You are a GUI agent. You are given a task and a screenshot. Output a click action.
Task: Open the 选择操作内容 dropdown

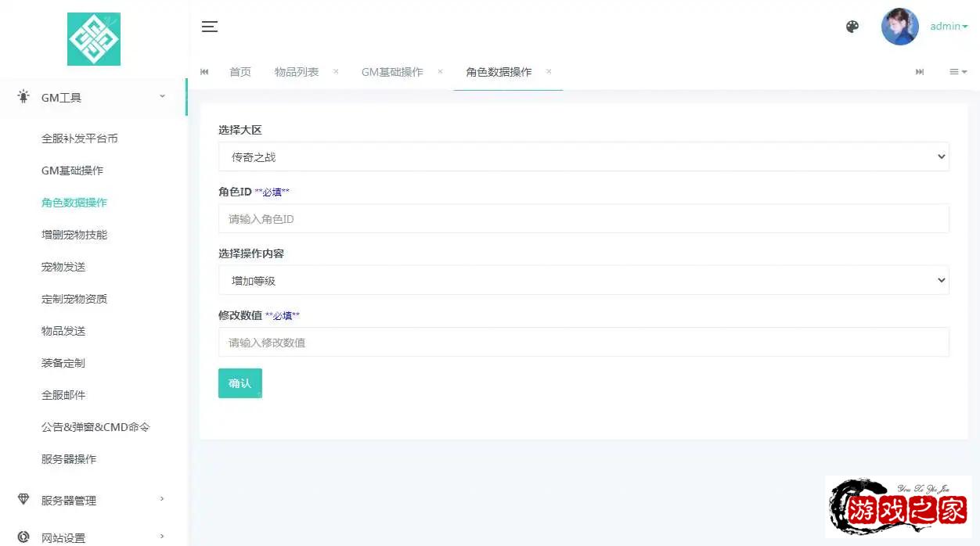pos(583,280)
